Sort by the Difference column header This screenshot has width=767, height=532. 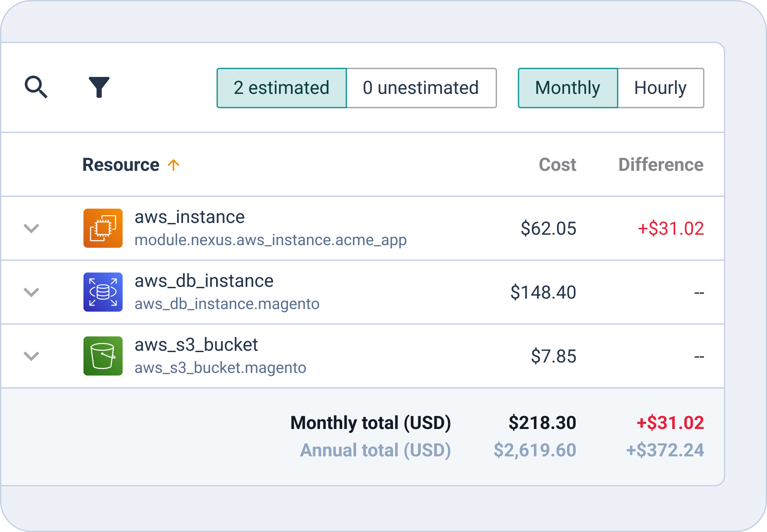[660, 165]
